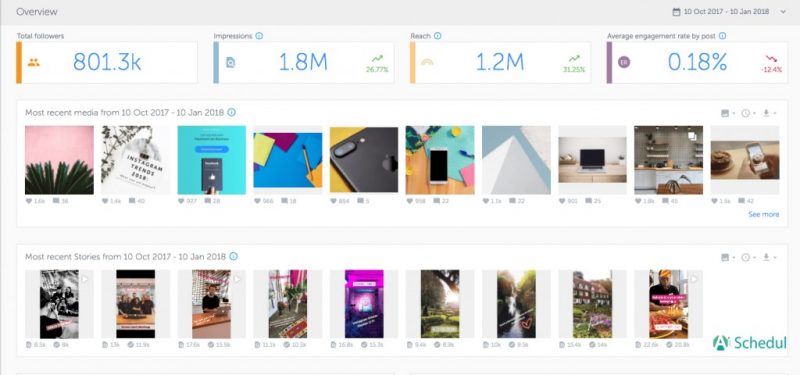Click info icon beside Most recent Stories title
This screenshot has height=375, width=800.
pyautogui.click(x=233, y=256)
